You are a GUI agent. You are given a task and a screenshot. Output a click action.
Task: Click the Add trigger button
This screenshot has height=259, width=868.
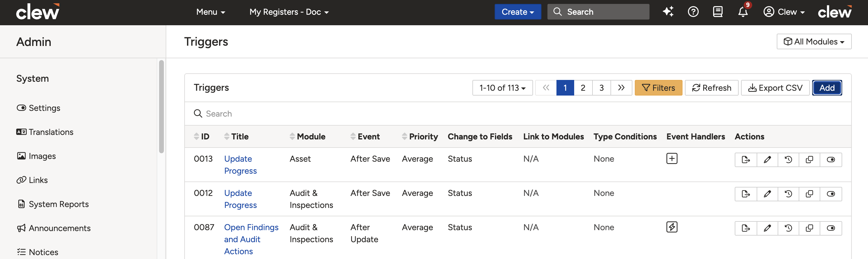827,88
